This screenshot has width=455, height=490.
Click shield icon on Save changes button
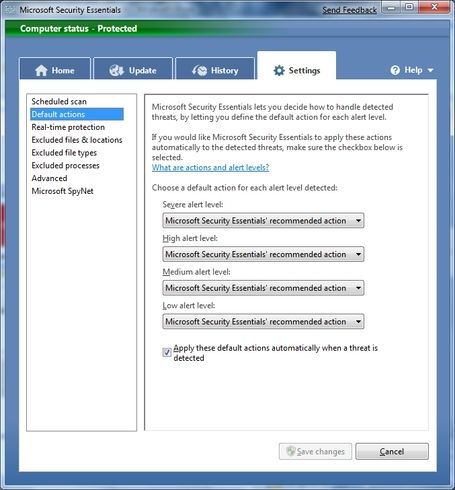pyautogui.click(x=291, y=451)
